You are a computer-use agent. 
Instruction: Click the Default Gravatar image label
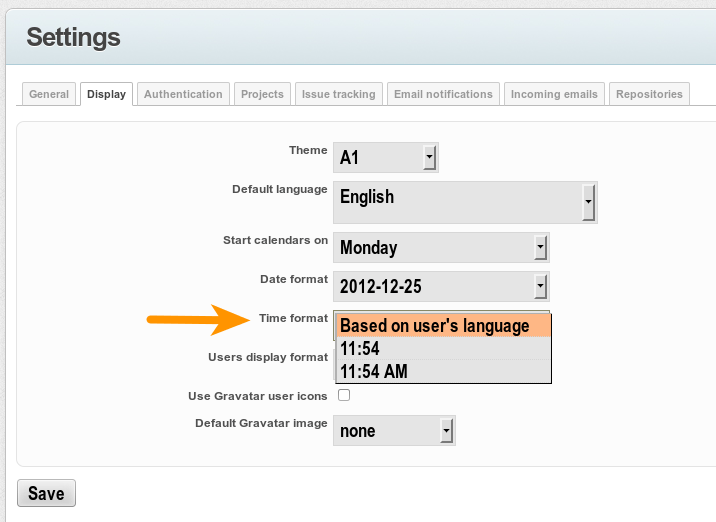click(261, 423)
